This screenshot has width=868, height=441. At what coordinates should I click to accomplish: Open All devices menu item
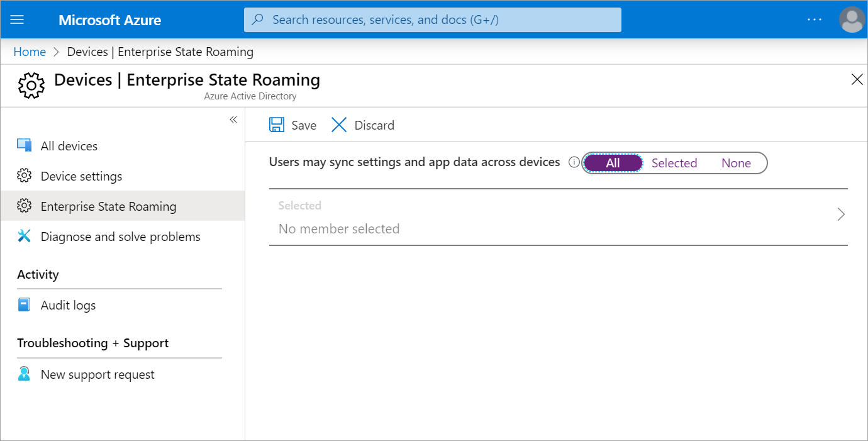coord(123,146)
